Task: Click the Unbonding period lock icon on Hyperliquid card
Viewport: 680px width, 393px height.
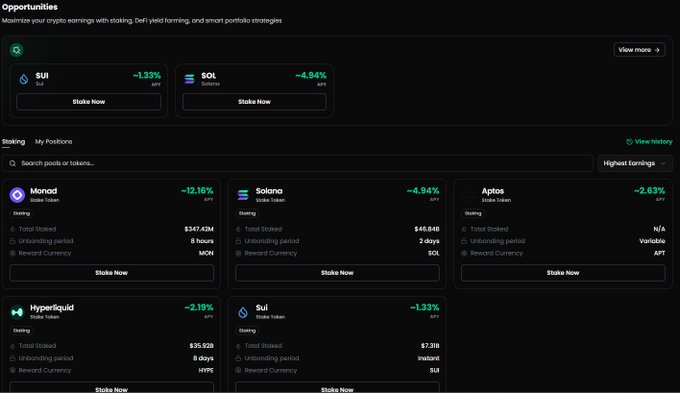Action: pos(13,358)
